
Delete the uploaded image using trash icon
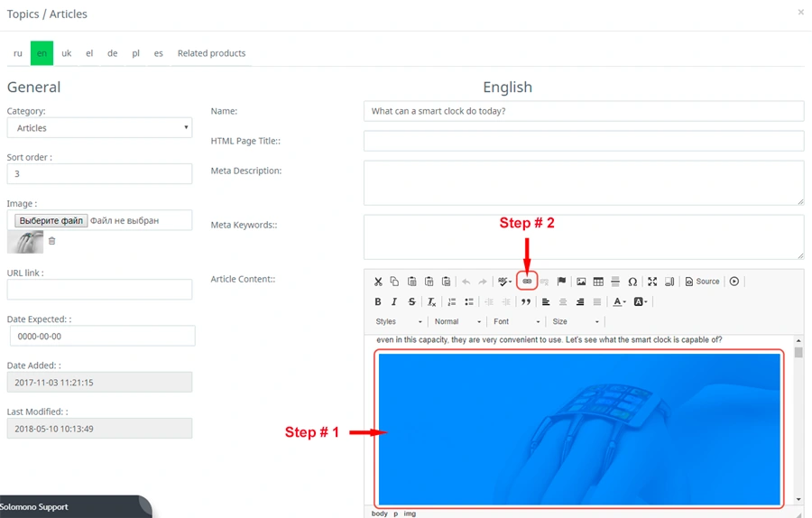[x=51, y=241]
